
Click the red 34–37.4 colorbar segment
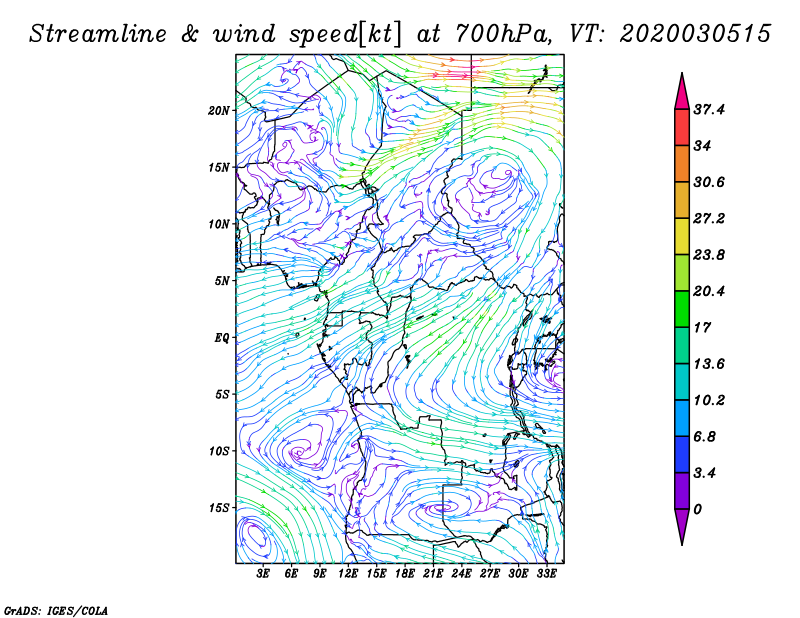(682, 128)
